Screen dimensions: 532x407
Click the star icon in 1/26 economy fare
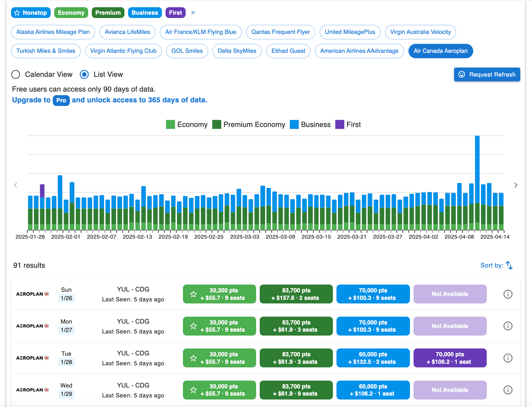pos(193,294)
